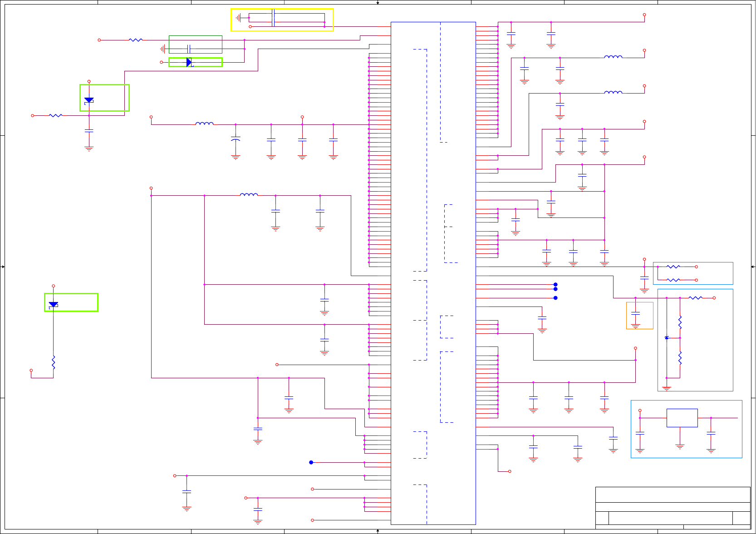Select the lone blue test point left of IC
This screenshot has width=756, height=534.
coord(311,462)
